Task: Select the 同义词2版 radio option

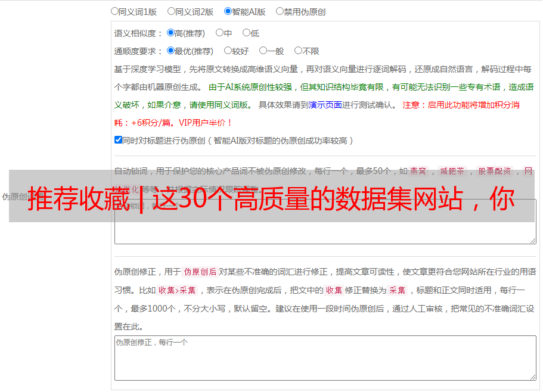Action: pyautogui.click(x=171, y=11)
